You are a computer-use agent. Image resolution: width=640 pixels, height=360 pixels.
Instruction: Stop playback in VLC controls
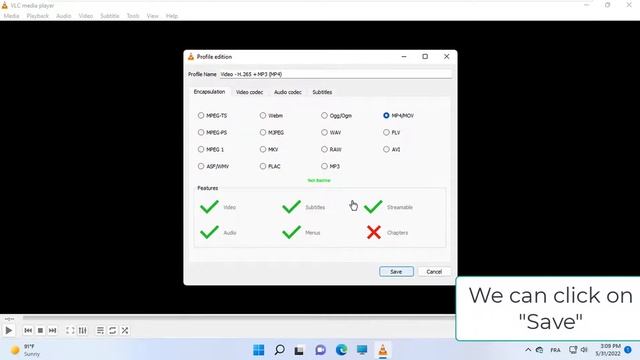[40, 330]
